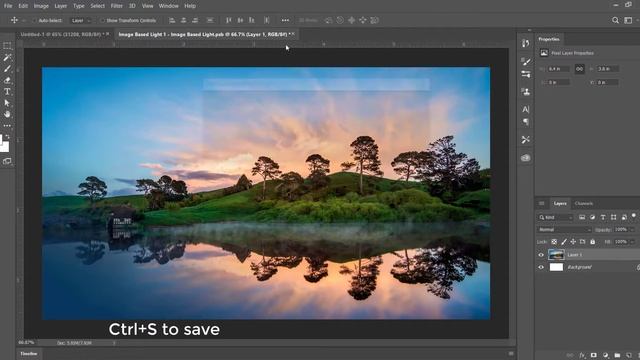This screenshot has width=640, height=360.
Task: Click the foreground color swatch
Action: point(2,139)
